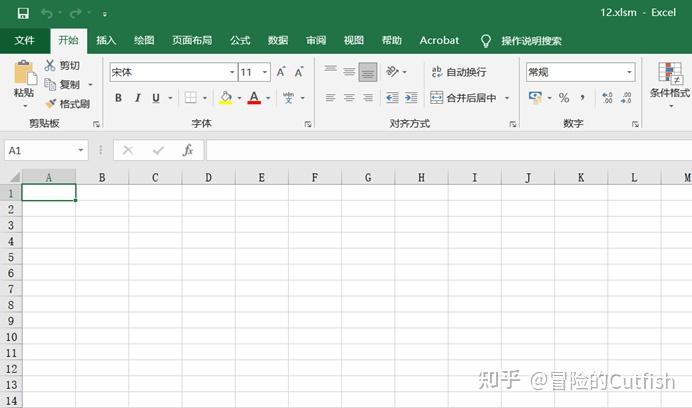Expand the fill color dropdown arrow
Viewport: 692px width, 408px height.
[240, 98]
